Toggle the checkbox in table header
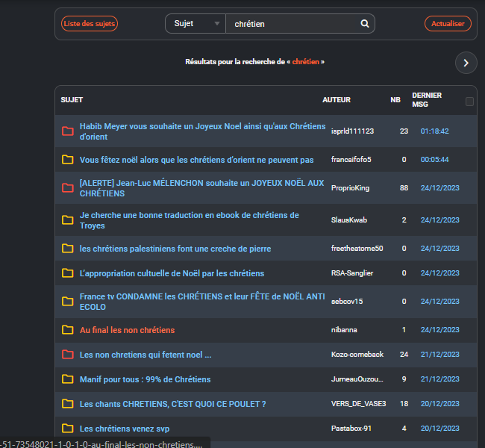The width and height of the screenshot is (485, 448). point(469,102)
